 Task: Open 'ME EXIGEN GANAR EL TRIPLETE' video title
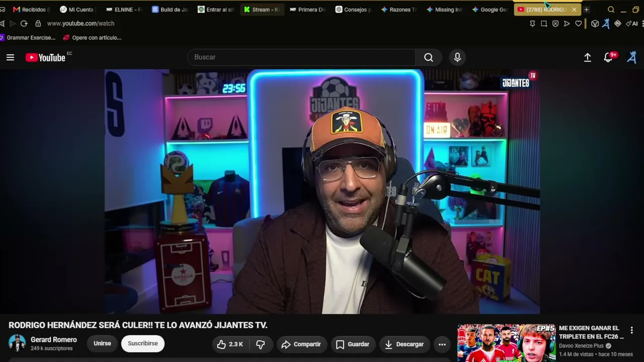point(591,332)
